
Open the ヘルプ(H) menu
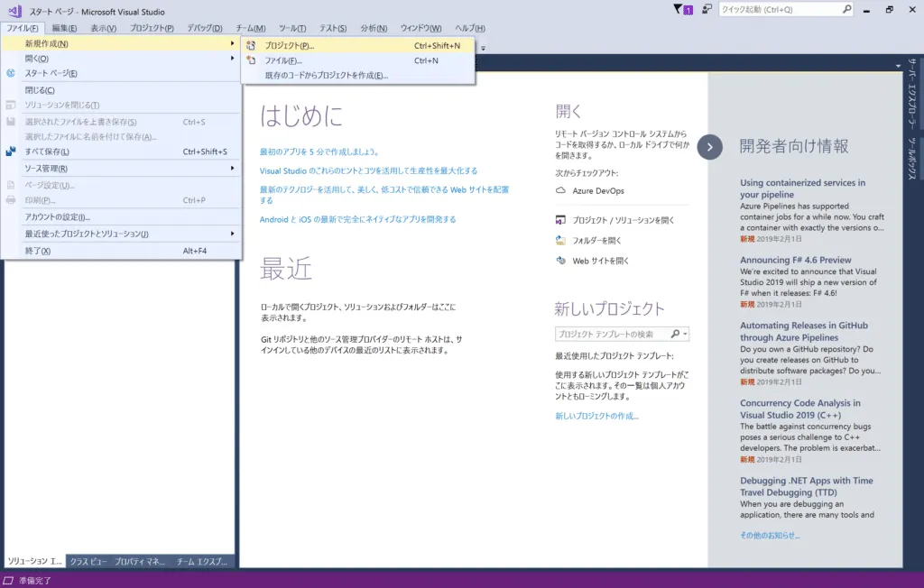[469, 28]
